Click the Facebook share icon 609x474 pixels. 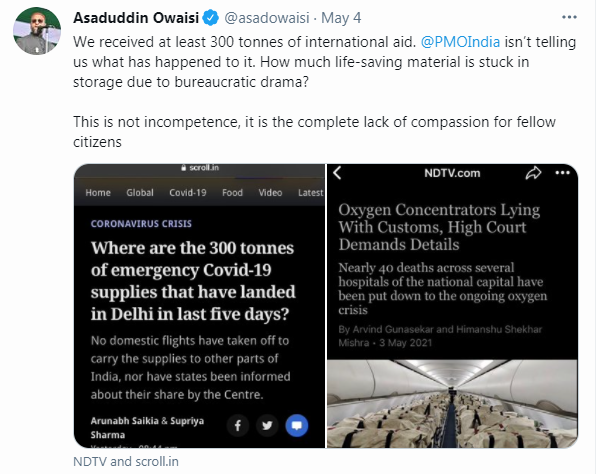[238, 425]
